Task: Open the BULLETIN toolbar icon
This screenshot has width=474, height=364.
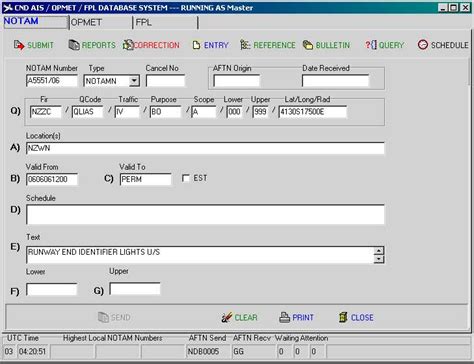Action: tap(308, 45)
